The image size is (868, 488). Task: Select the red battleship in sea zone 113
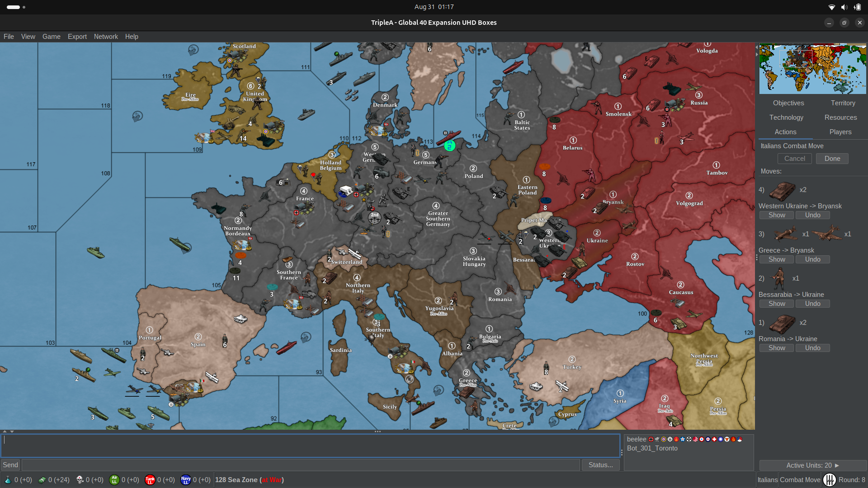449,137
